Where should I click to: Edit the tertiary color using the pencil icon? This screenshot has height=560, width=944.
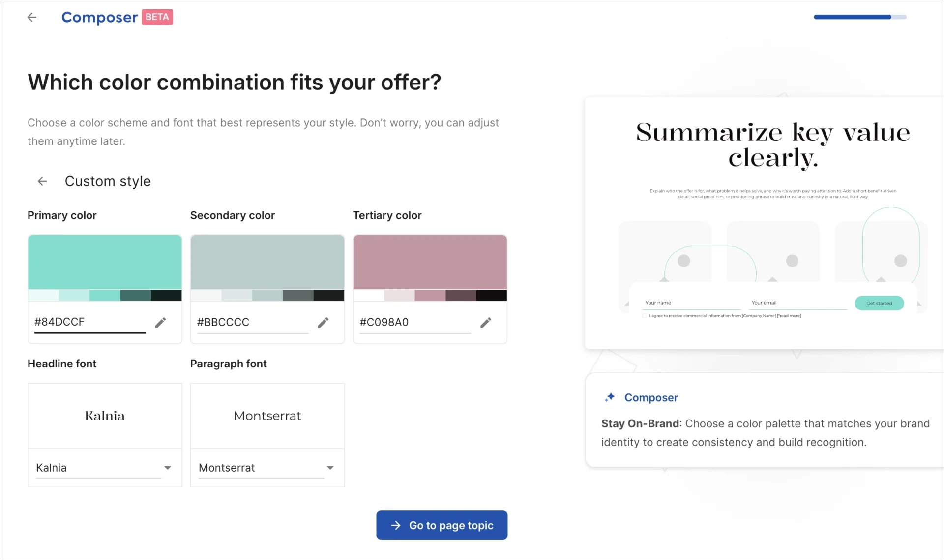(486, 322)
